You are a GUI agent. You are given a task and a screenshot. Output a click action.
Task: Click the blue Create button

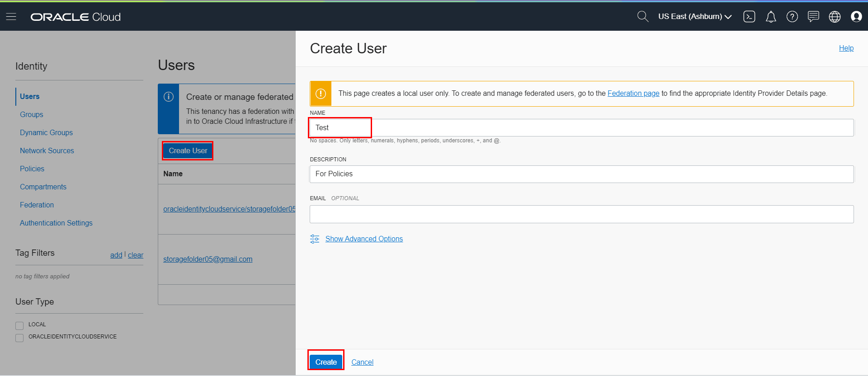[x=326, y=362]
